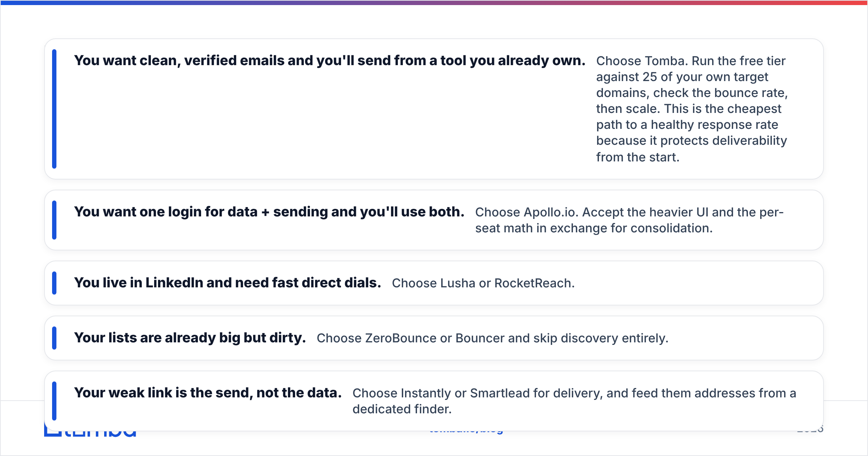This screenshot has height=456, width=868.
Task: Click the heading 'Your weak link is the send'
Action: (208, 393)
